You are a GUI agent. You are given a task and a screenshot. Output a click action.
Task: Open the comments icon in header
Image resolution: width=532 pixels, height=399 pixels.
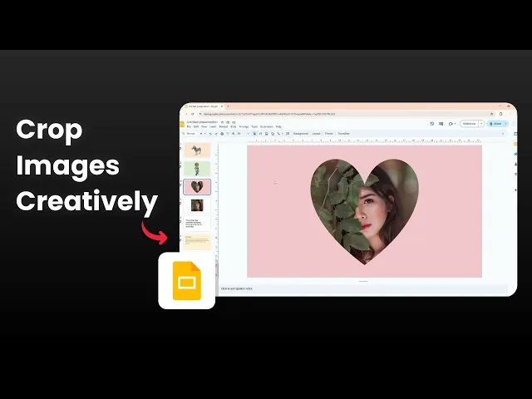[441, 124]
